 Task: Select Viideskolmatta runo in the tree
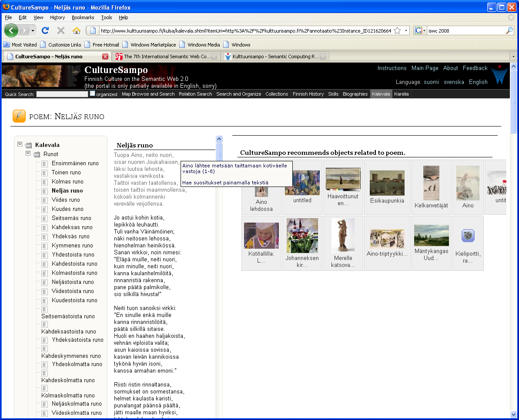[x=77, y=413]
